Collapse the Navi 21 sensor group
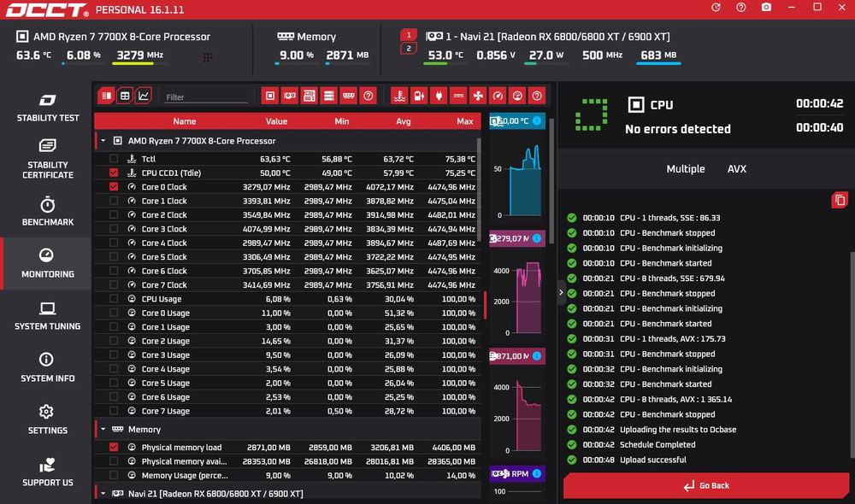855x504 pixels. (x=103, y=494)
